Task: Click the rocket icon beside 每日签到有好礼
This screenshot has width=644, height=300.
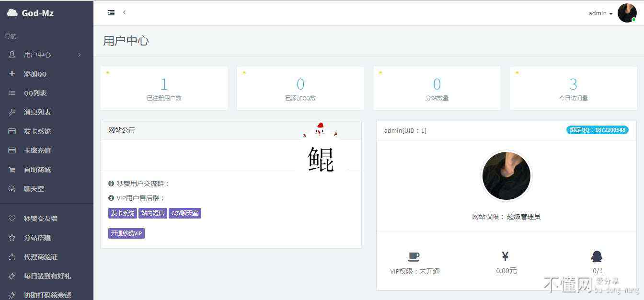Action: [x=12, y=276]
